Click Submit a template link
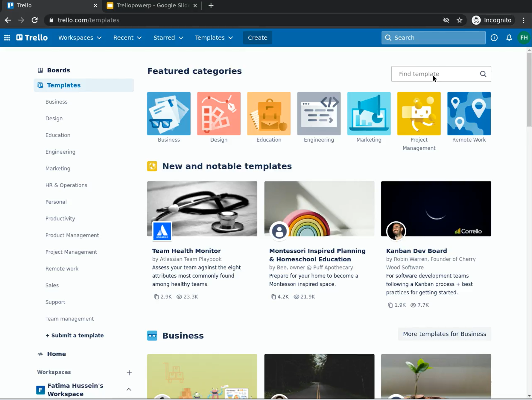Viewport: 532px width, 400px height. click(75, 336)
